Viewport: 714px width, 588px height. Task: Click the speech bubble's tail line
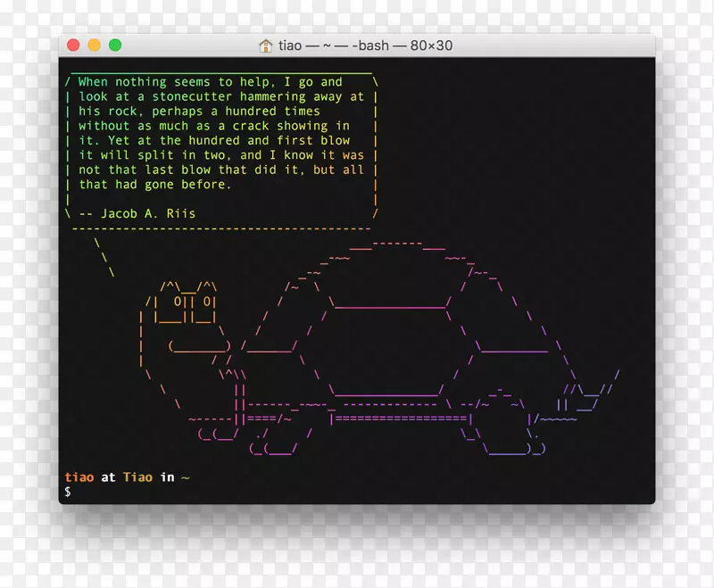[105, 259]
